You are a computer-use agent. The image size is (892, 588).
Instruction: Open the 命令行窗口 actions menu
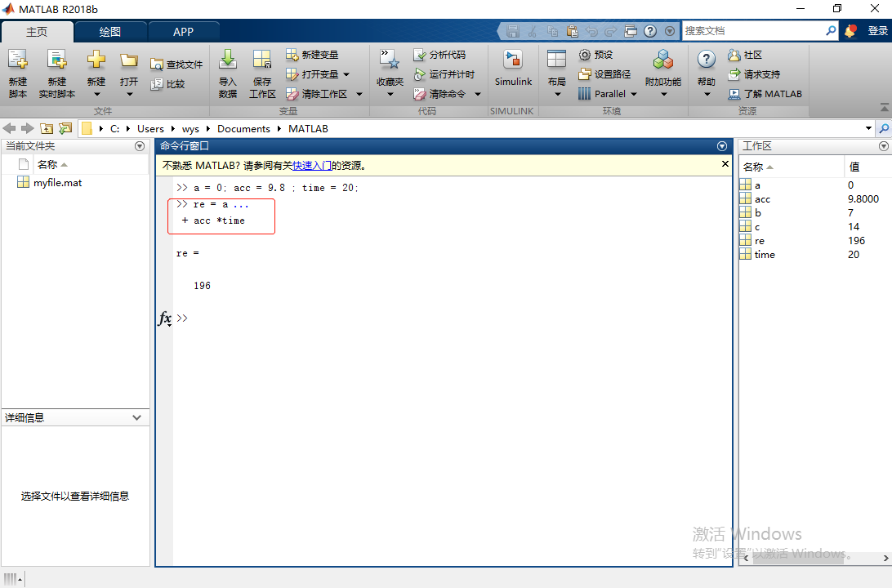click(x=722, y=146)
